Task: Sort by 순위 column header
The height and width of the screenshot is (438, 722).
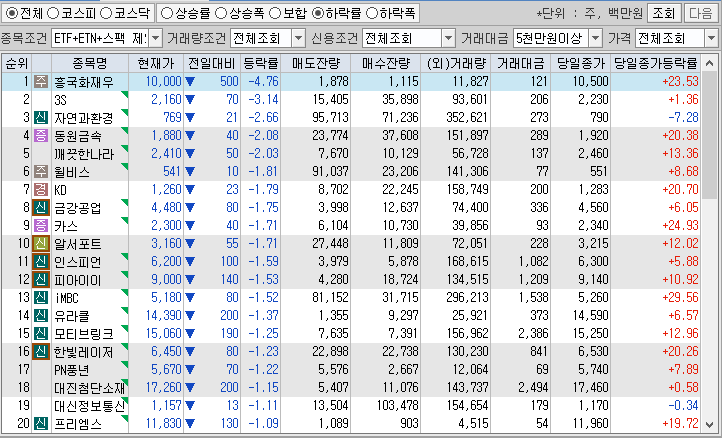Action: point(17,64)
